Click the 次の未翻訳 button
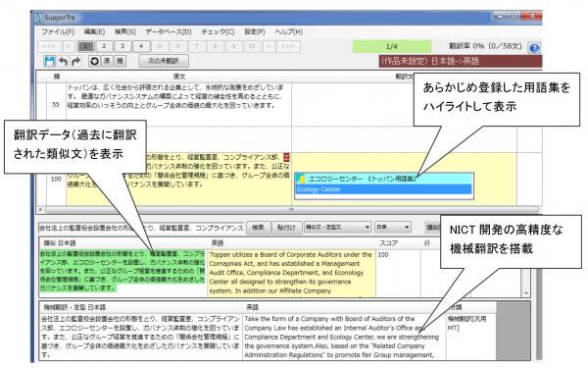This screenshot has width=588, height=368. (x=164, y=61)
